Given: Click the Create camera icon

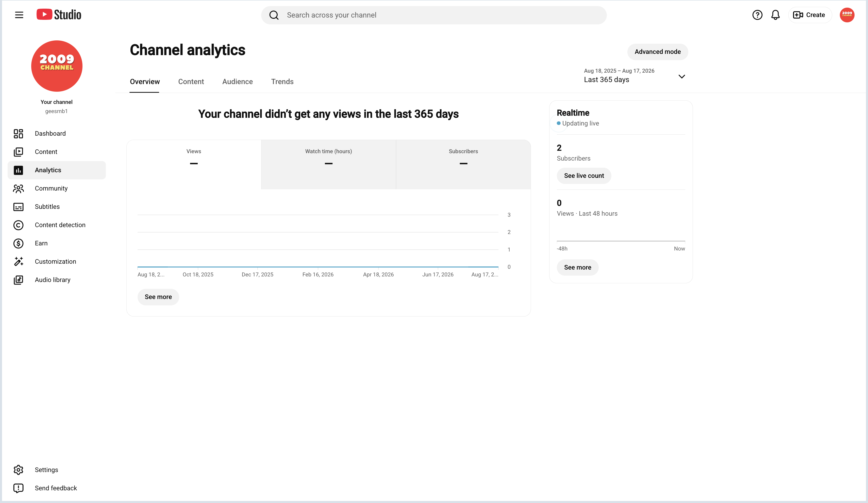Looking at the screenshot, I should 798,15.
